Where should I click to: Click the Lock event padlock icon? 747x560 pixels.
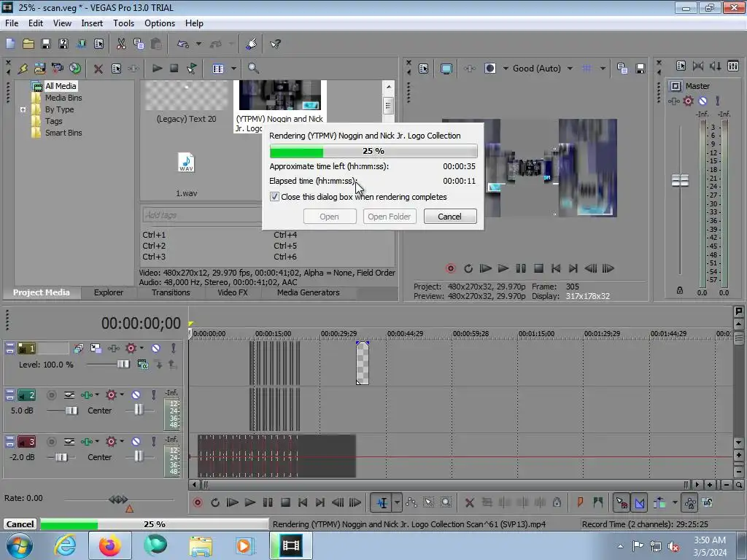(557, 502)
